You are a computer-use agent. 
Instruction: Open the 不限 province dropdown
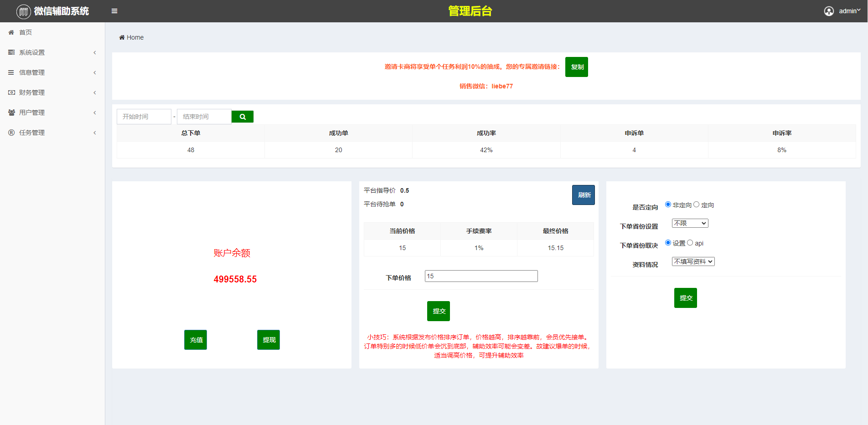[x=689, y=223]
